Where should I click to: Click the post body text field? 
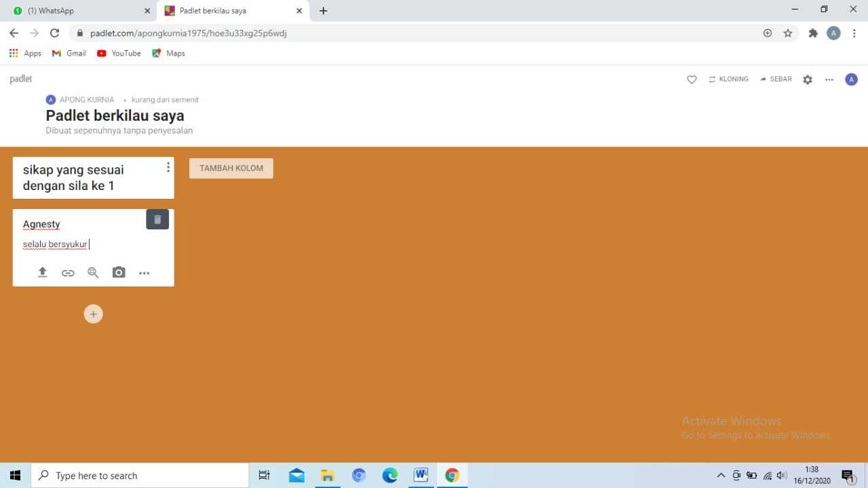93,244
